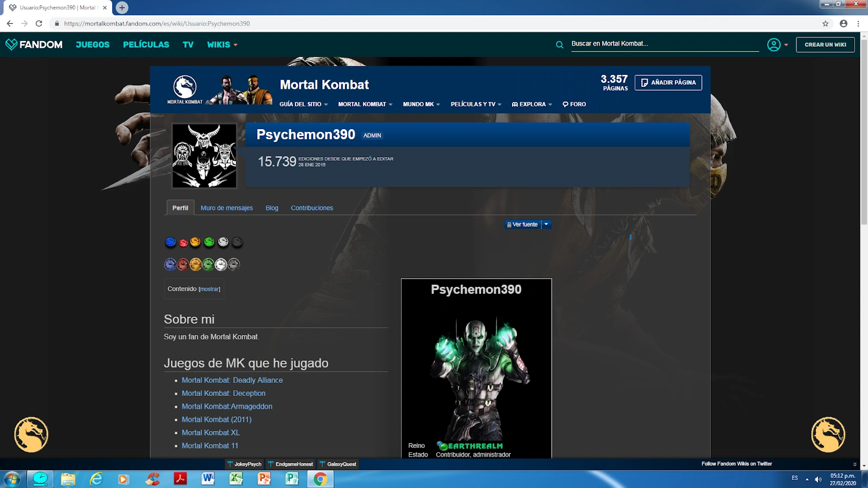Expand the GUÍA DEL SITIO menu
The height and width of the screenshot is (488, 868).
[x=304, y=104]
